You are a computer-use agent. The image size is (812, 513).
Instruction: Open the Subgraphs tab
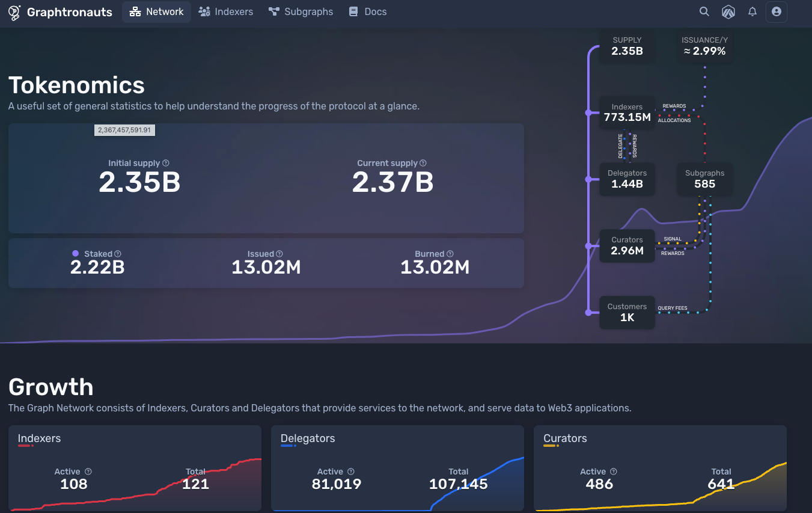(x=301, y=11)
